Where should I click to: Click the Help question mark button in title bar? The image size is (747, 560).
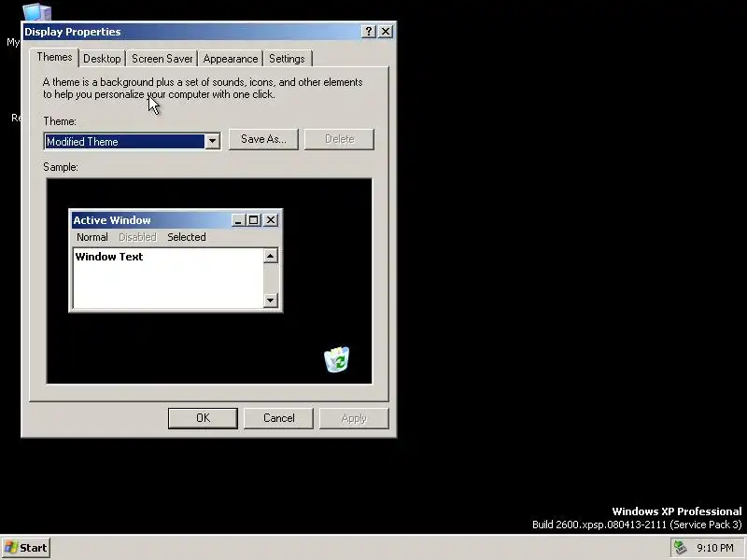pos(368,32)
